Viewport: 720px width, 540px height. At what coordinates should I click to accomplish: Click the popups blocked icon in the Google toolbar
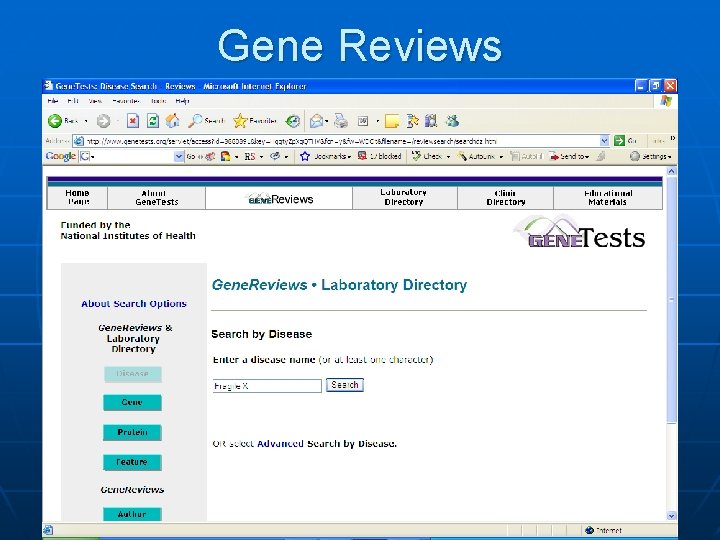(x=362, y=156)
